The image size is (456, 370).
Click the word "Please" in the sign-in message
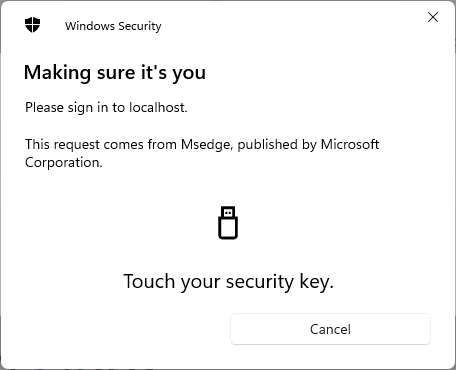pos(44,108)
